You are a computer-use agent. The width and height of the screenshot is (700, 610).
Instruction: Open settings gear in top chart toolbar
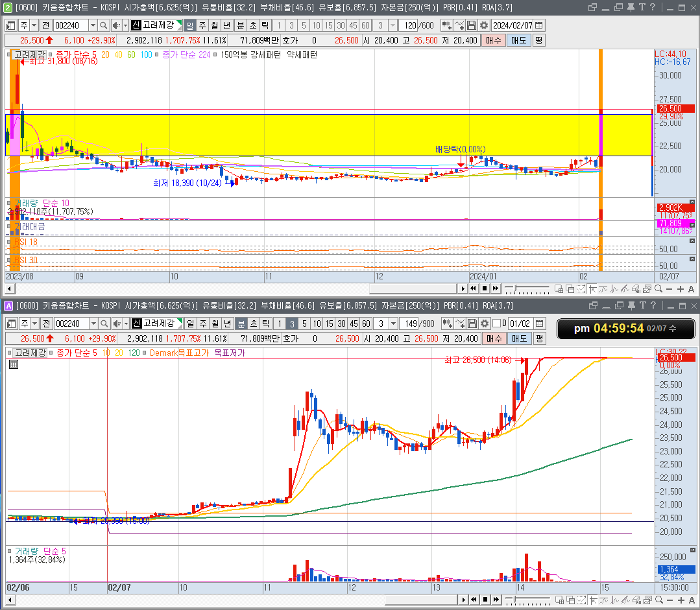point(484,25)
